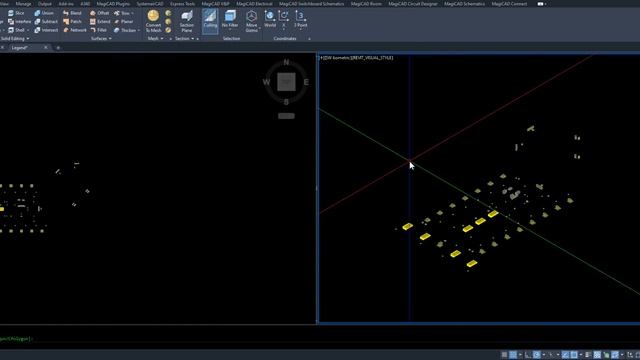Toggle ortho mode in status bar
Screen dimensions: 640x360
pyautogui.click(x=528, y=355)
